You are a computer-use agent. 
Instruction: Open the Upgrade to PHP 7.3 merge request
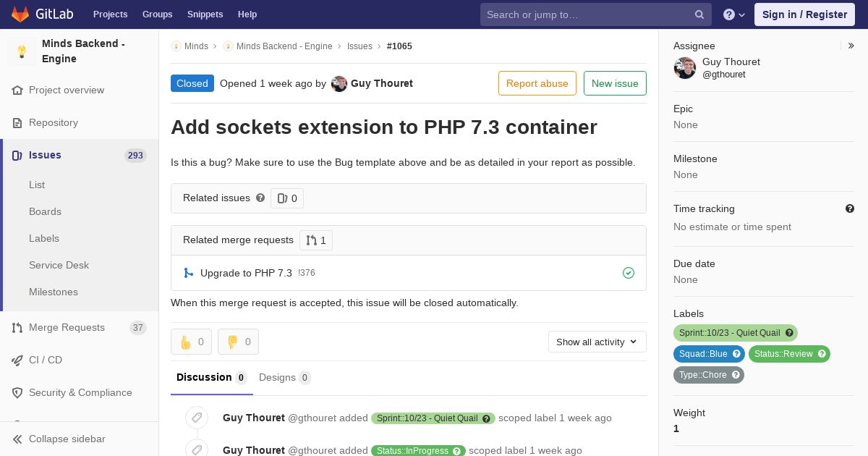click(246, 273)
